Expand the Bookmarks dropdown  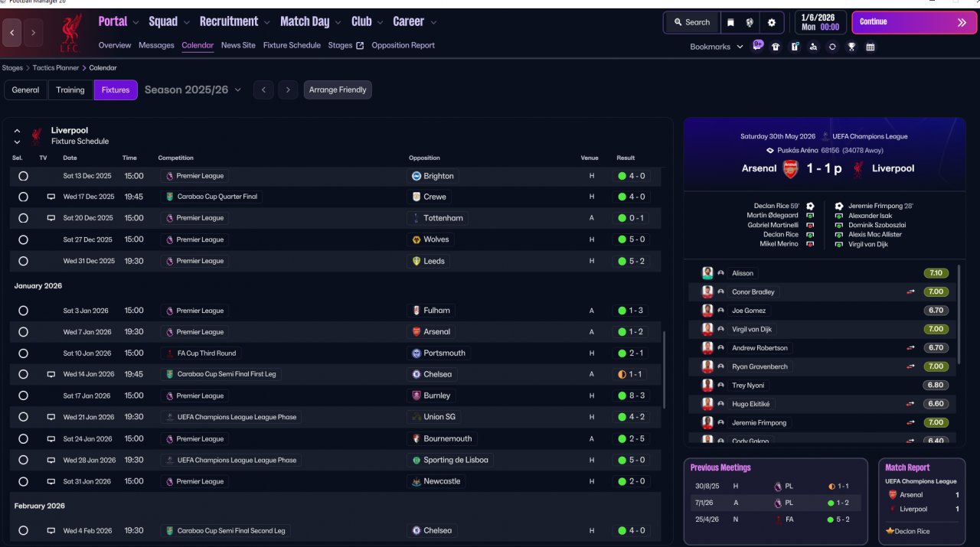(717, 47)
